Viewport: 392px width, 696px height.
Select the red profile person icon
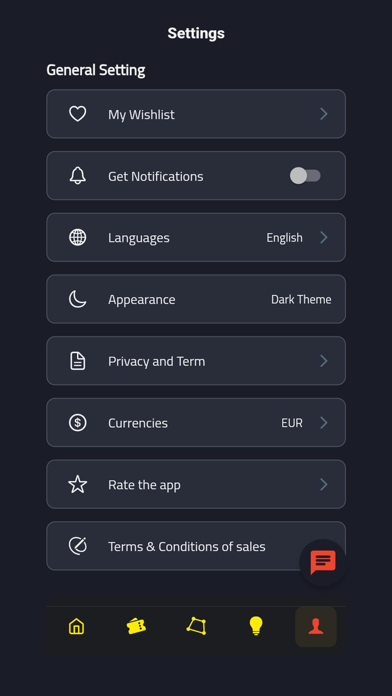[x=316, y=626]
